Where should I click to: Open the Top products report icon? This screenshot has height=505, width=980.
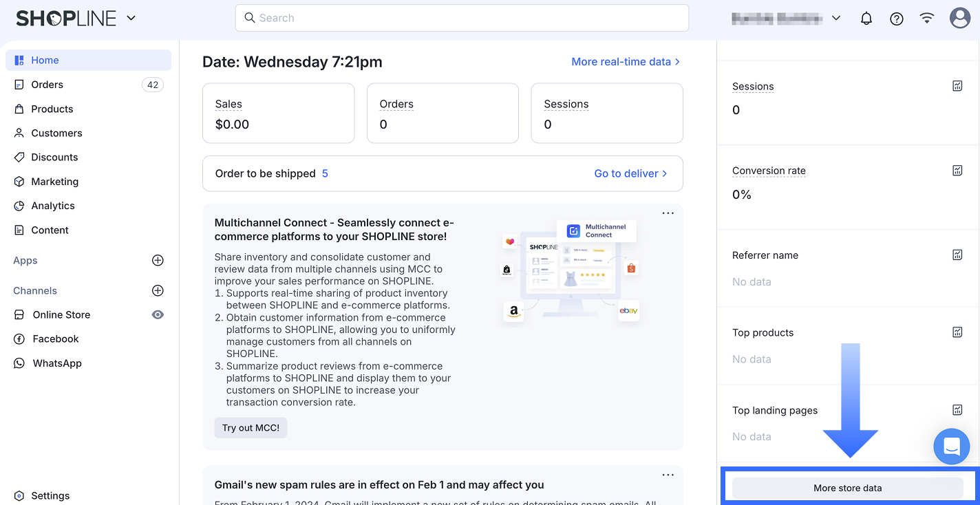(957, 332)
